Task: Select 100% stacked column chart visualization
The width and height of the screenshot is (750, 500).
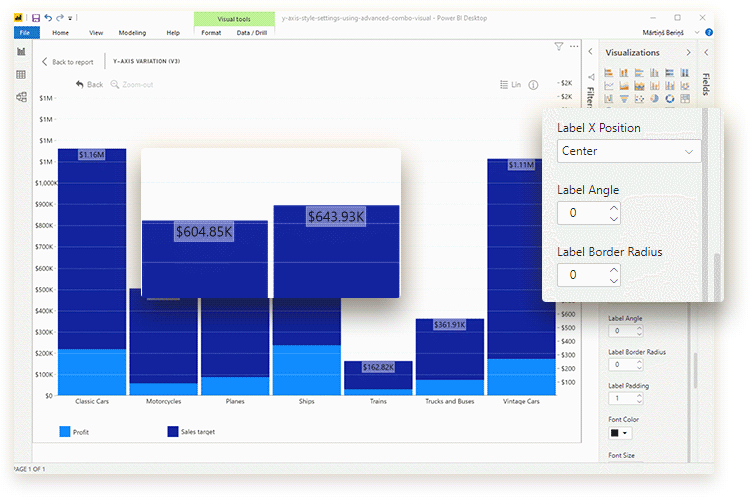Action: pyautogui.click(x=685, y=73)
